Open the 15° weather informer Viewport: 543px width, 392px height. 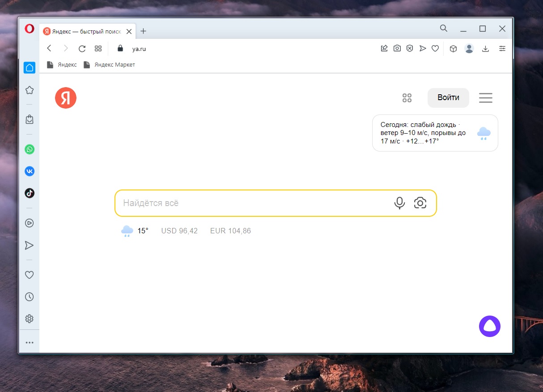click(135, 231)
